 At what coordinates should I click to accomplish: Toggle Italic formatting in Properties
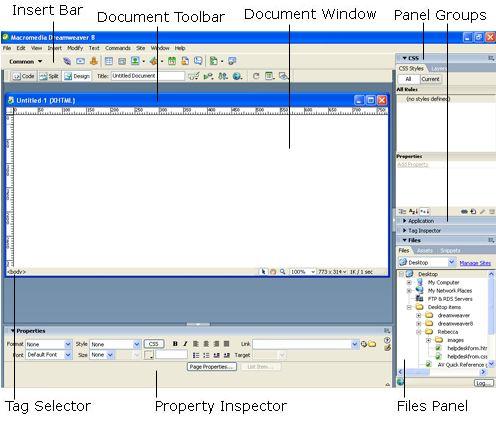pos(185,344)
